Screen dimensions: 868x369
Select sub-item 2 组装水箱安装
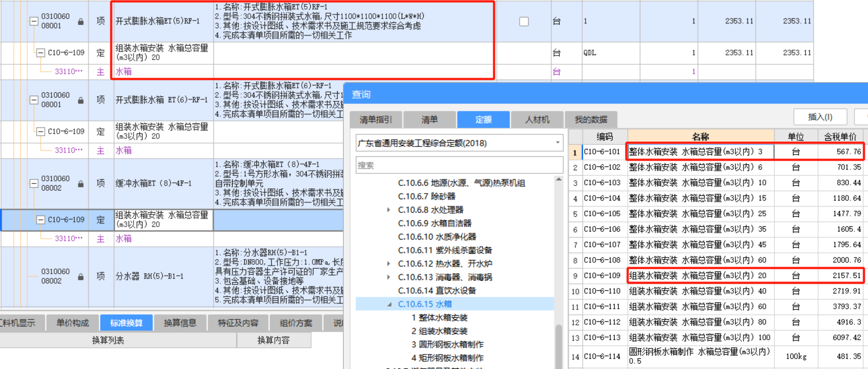click(439, 331)
